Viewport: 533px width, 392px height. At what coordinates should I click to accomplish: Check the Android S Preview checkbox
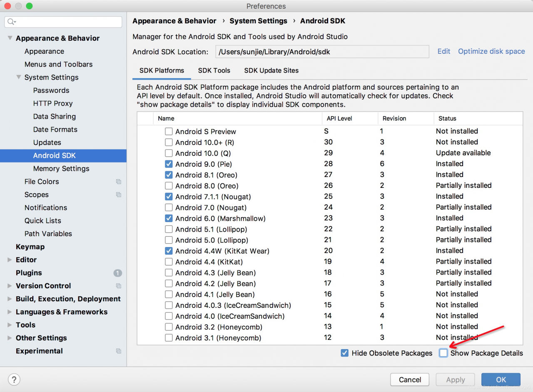point(169,131)
